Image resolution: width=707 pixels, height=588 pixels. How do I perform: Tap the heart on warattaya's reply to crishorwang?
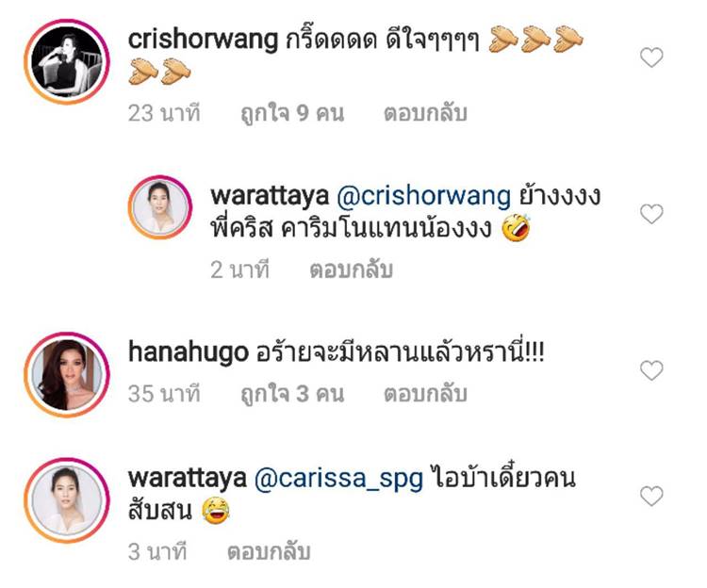[651, 214]
